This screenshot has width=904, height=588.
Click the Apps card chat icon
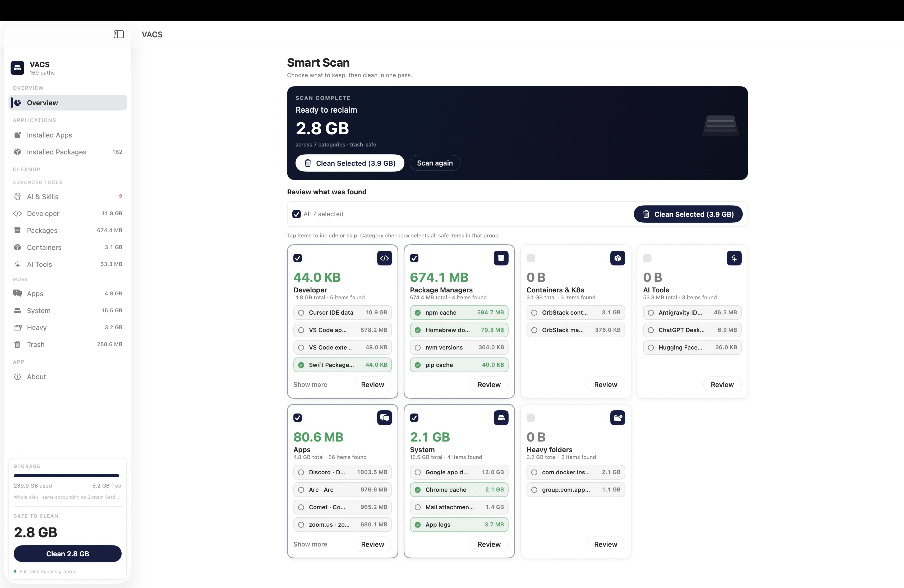click(384, 418)
